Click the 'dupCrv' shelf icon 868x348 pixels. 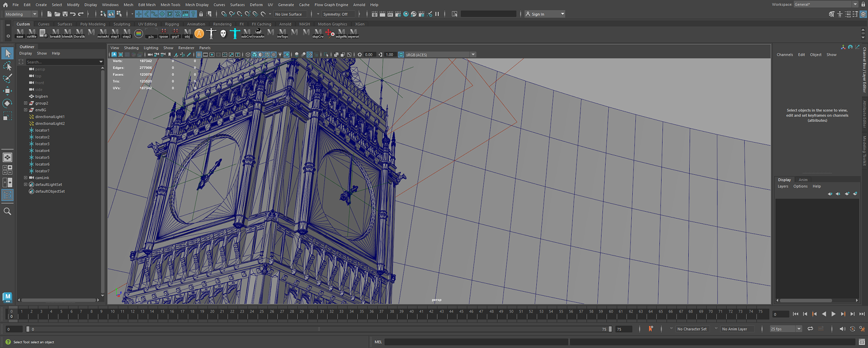(318, 33)
